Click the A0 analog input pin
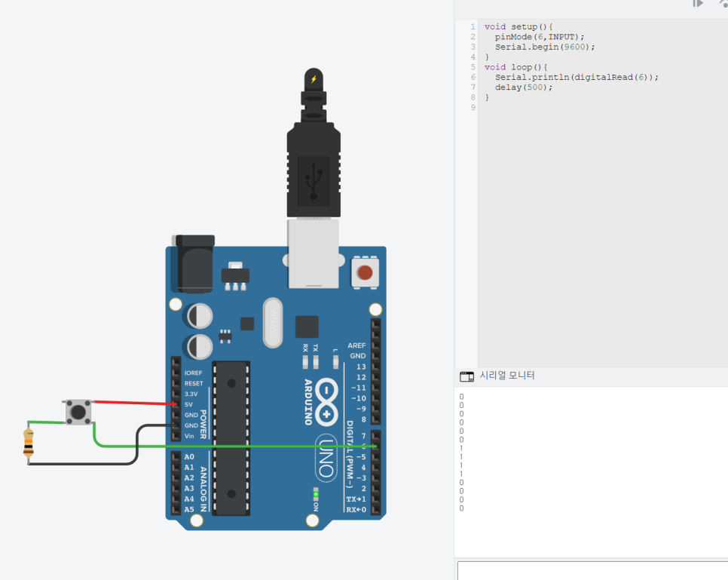Screen dimensions: 728x580 (x=175, y=457)
